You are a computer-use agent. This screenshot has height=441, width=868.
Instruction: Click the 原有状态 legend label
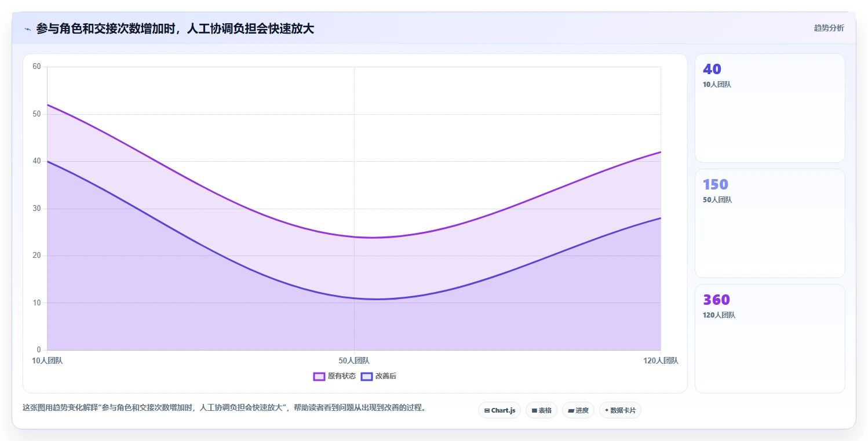click(342, 376)
